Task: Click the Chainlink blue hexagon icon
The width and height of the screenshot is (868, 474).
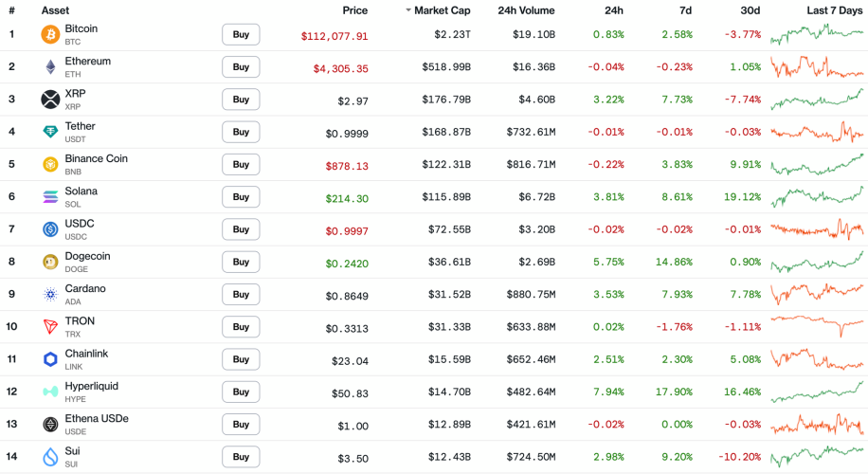Action: [x=50, y=359]
